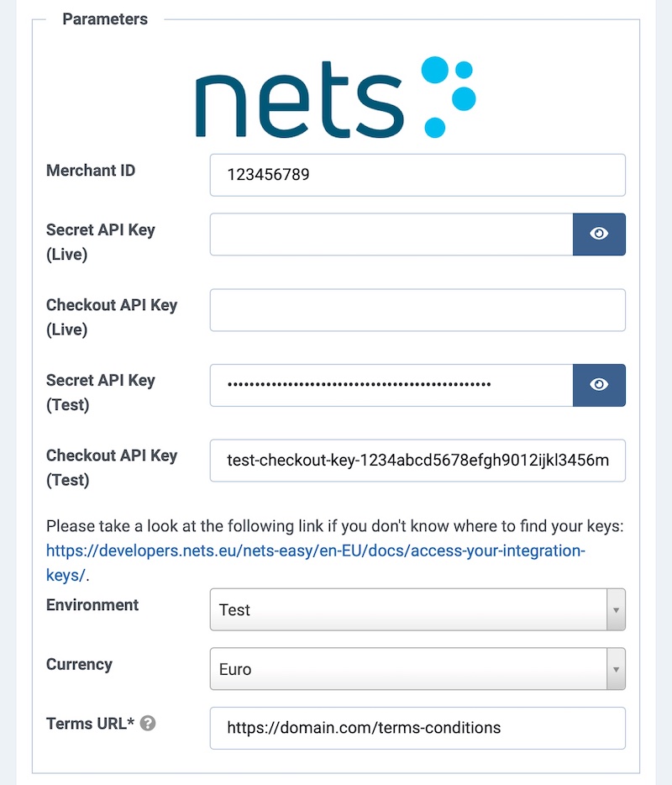Open the Nets developers integration keys link

click(314, 551)
